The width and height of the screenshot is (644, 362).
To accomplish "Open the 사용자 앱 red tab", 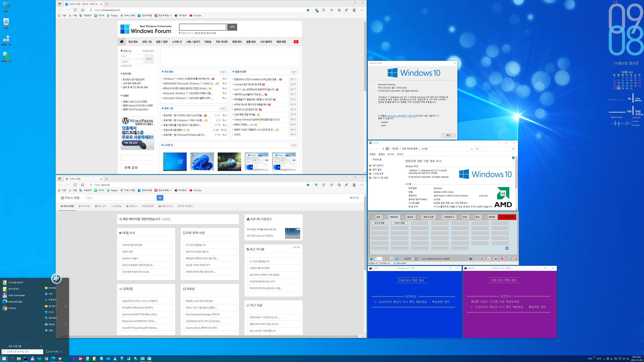I will click(x=507, y=217).
